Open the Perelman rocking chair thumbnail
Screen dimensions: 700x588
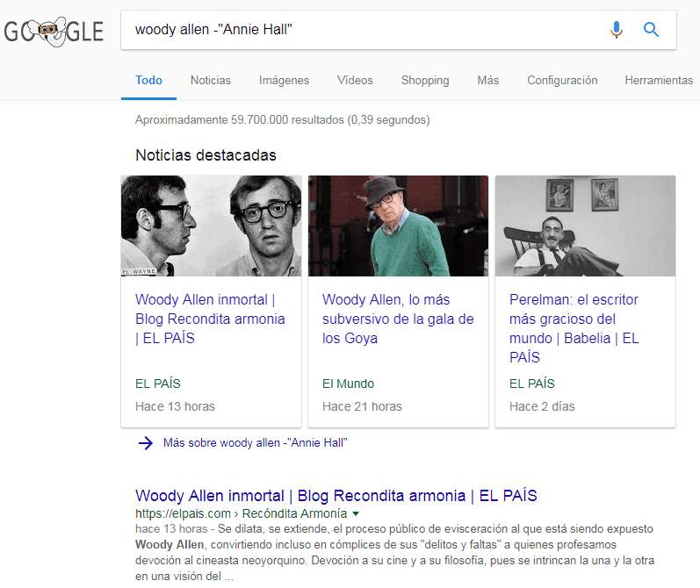coord(585,226)
